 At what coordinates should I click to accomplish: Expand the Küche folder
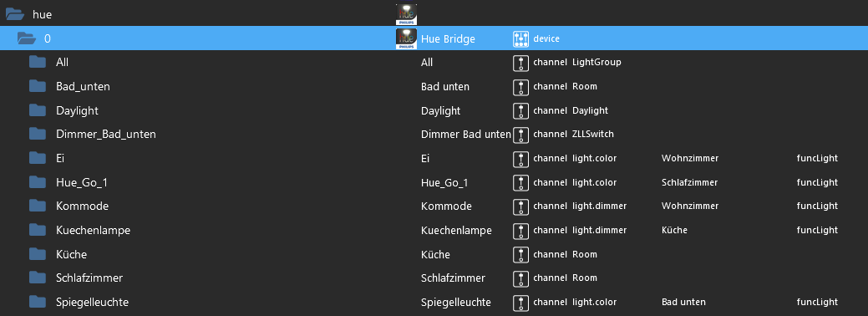pyautogui.click(x=37, y=254)
